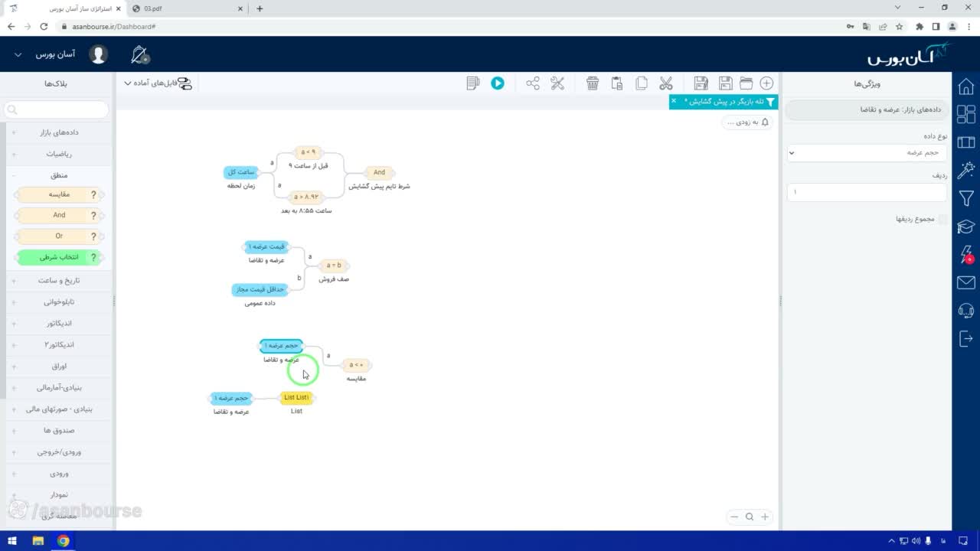Open the magic wand icon in right sidebar
980x551 pixels.
[x=966, y=170]
